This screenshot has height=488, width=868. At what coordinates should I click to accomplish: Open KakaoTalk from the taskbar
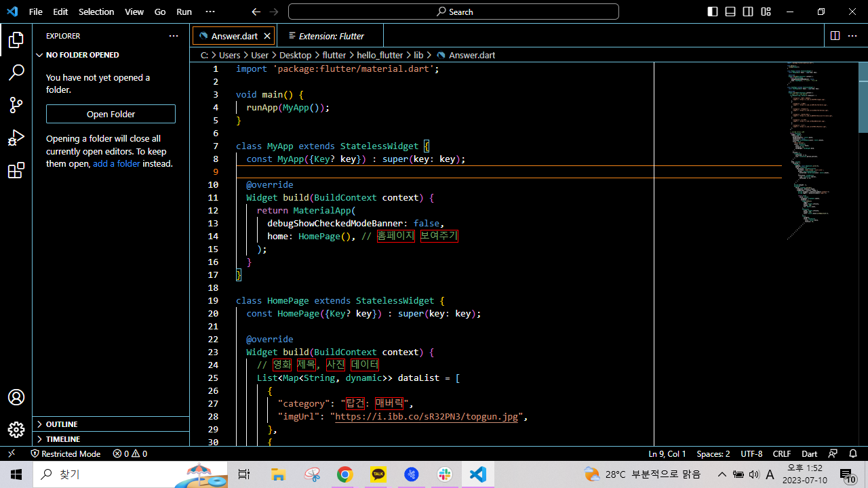point(378,474)
